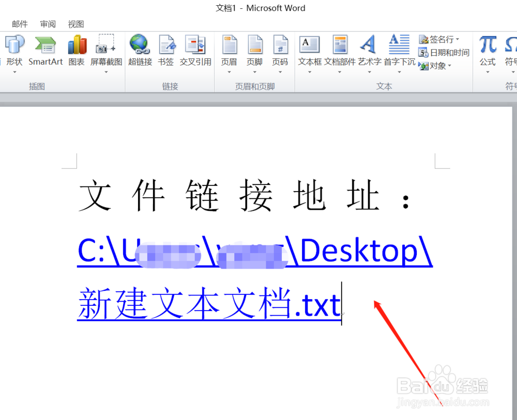Click the 页码 page number icon
Screen dimensions: 517x420
(280, 44)
